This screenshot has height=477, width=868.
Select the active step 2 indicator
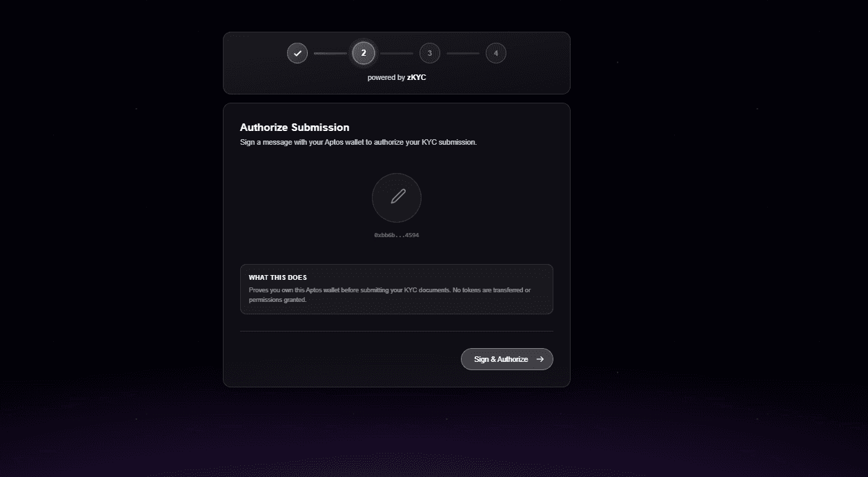[x=364, y=53]
